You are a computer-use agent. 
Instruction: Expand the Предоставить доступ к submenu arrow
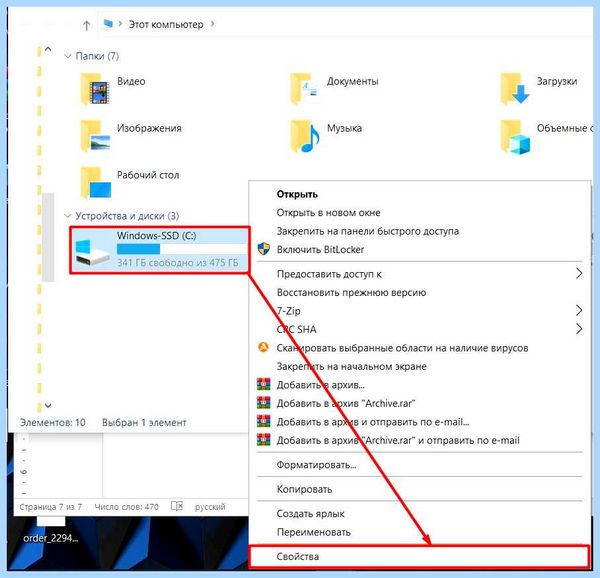coord(579,274)
